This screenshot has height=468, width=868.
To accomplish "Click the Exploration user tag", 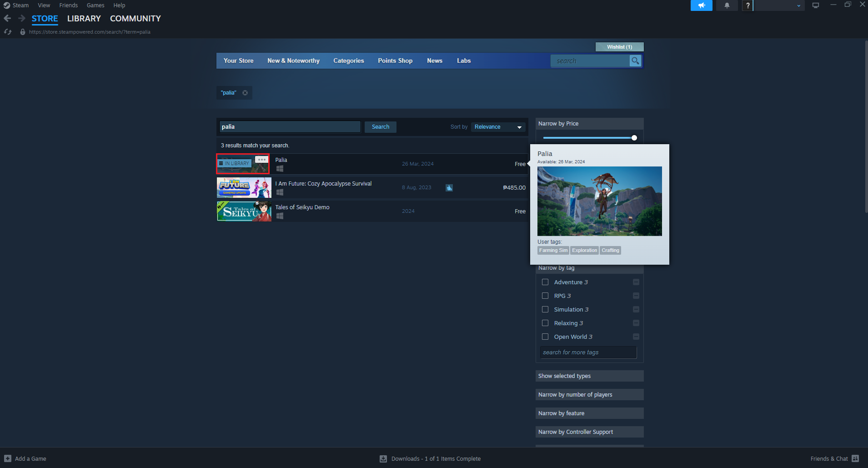I will tap(585, 251).
